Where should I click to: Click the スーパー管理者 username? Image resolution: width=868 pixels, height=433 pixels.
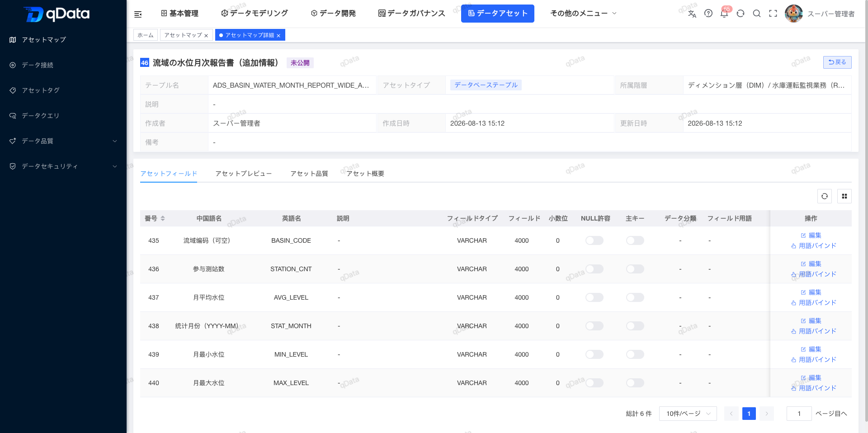click(831, 14)
